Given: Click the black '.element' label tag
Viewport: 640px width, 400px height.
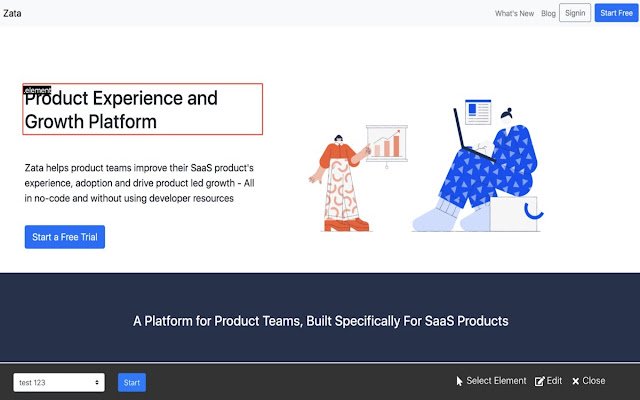Looking at the screenshot, I should tap(37, 90).
